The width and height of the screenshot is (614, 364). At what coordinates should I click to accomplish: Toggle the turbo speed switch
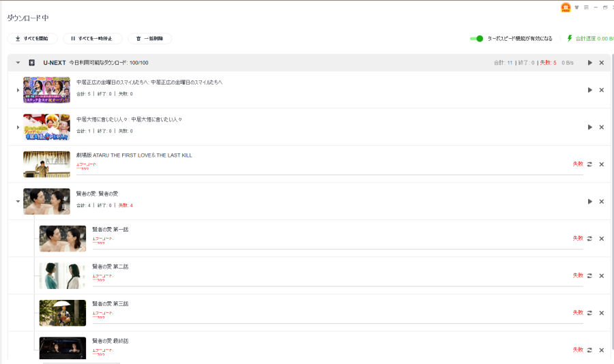477,39
